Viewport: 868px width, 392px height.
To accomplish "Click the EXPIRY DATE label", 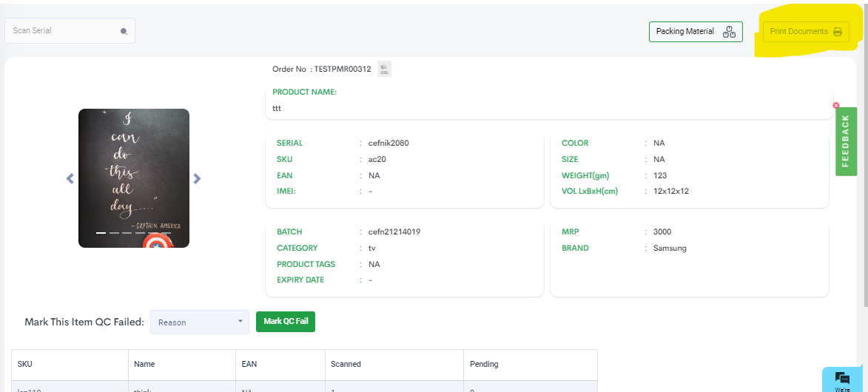I will click(300, 280).
